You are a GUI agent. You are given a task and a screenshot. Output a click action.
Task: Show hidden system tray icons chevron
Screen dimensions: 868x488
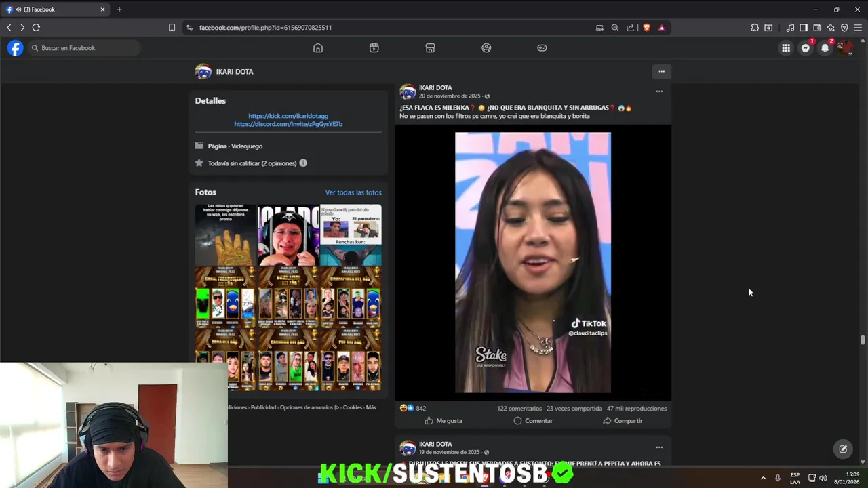click(763, 478)
